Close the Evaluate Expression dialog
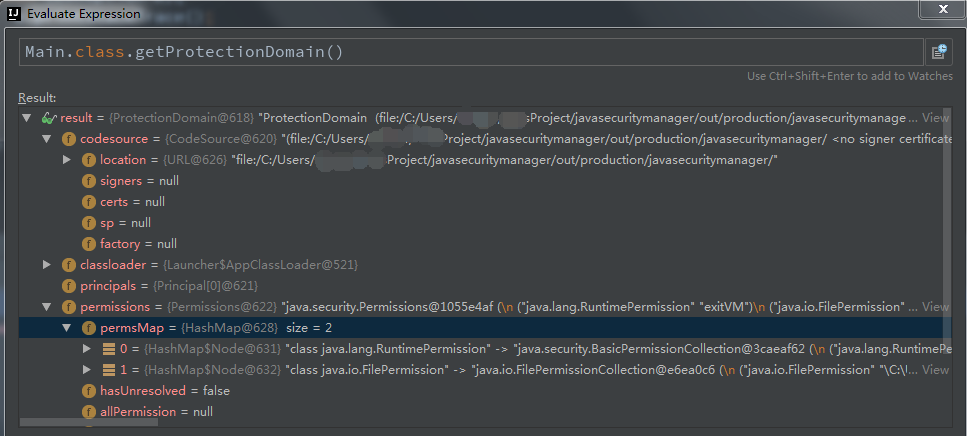The width and height of the screenshot is (967, 436). pyautogui.click(x=942, y=9)
